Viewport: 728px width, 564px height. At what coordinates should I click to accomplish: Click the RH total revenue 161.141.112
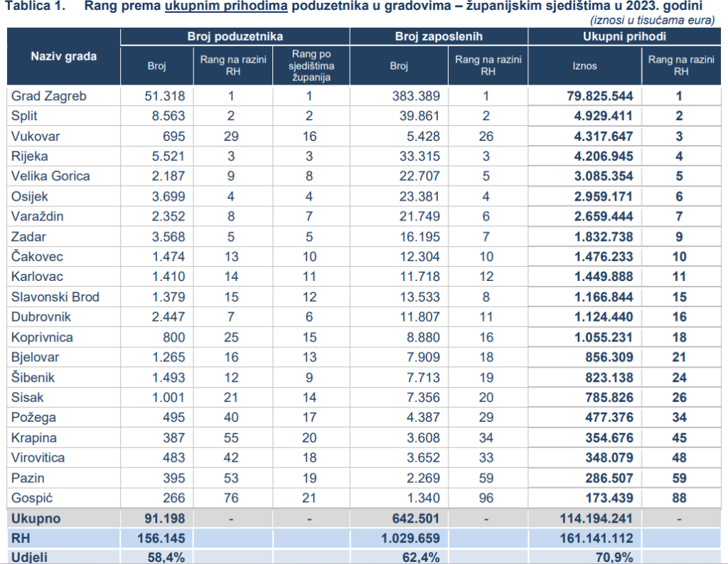[597, 538]
